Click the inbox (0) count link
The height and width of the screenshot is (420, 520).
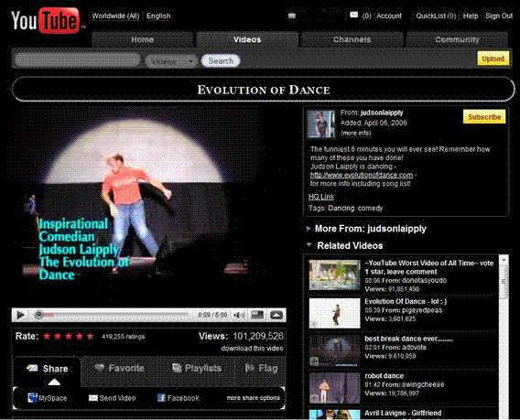(366, 16)
